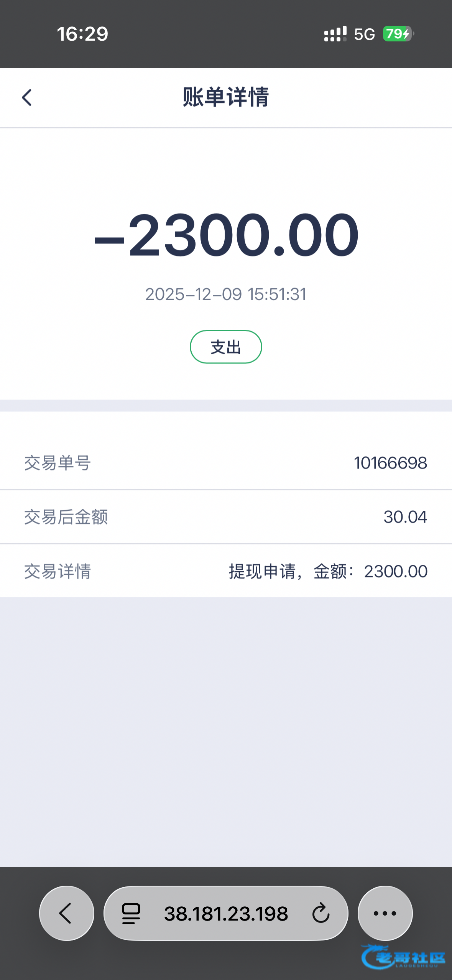This screenshot has height=980, width=452.
Task: Select the 交易单号 row label
Action: click(58, 463)
